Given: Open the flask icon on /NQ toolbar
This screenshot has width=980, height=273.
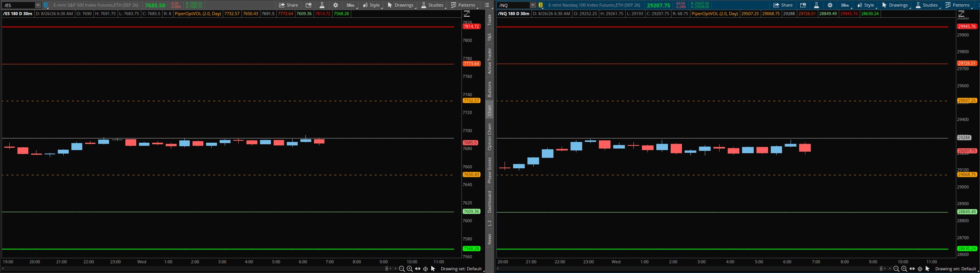Looking at the screenshot, I should click(816, 5).
